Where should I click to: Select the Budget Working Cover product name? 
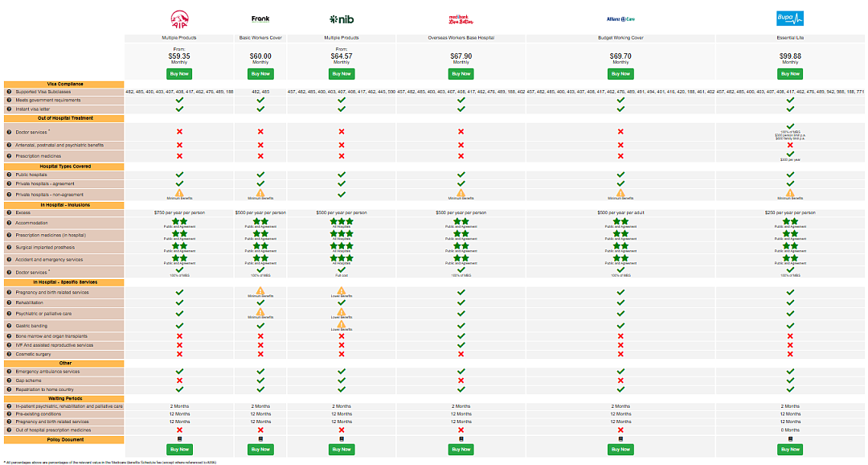click(x=620, y=38)
